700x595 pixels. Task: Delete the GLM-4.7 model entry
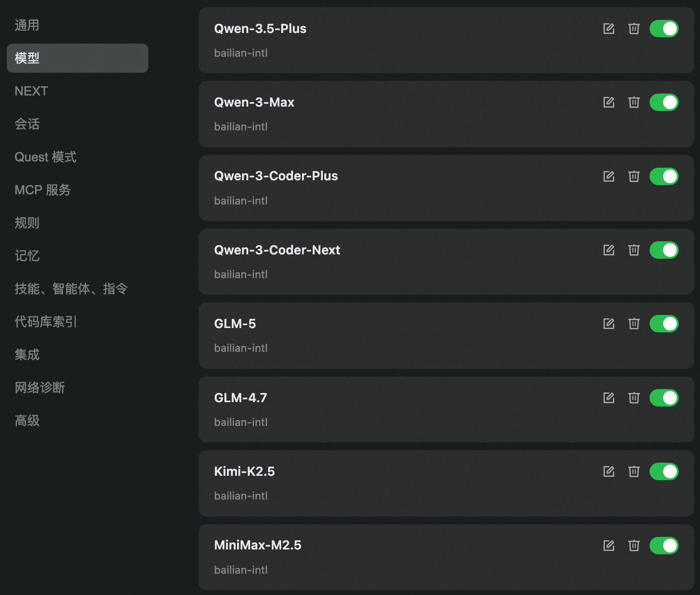coord(634,398)
